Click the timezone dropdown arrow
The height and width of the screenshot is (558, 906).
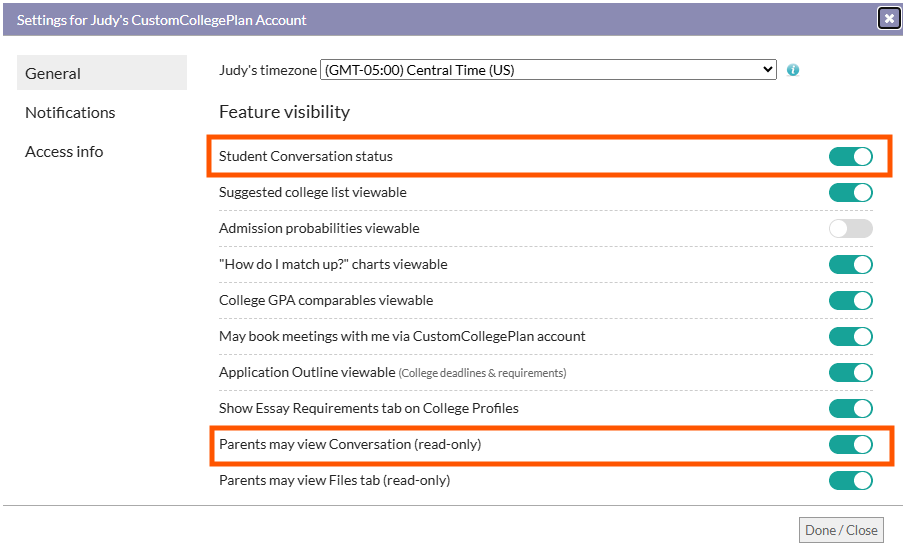(x=767, y=70)
